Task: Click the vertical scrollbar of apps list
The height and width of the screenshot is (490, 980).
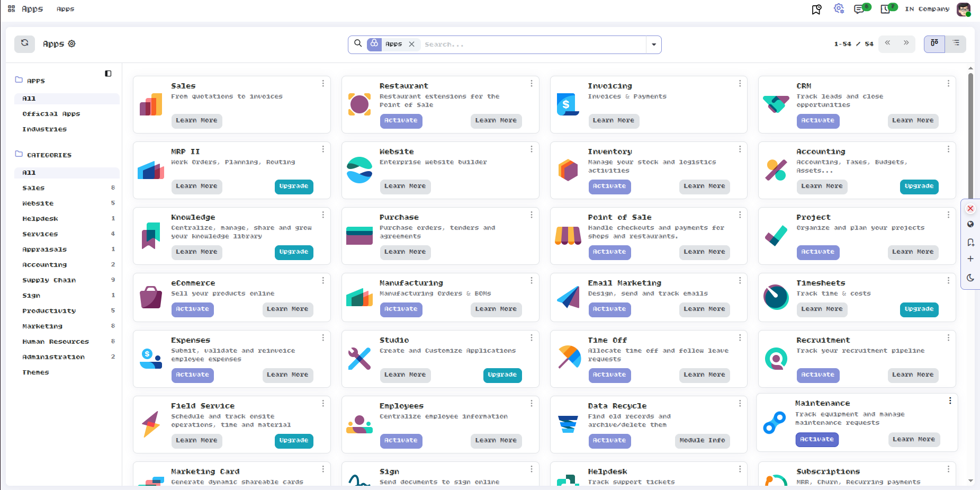Action: [x=970, y=135]
